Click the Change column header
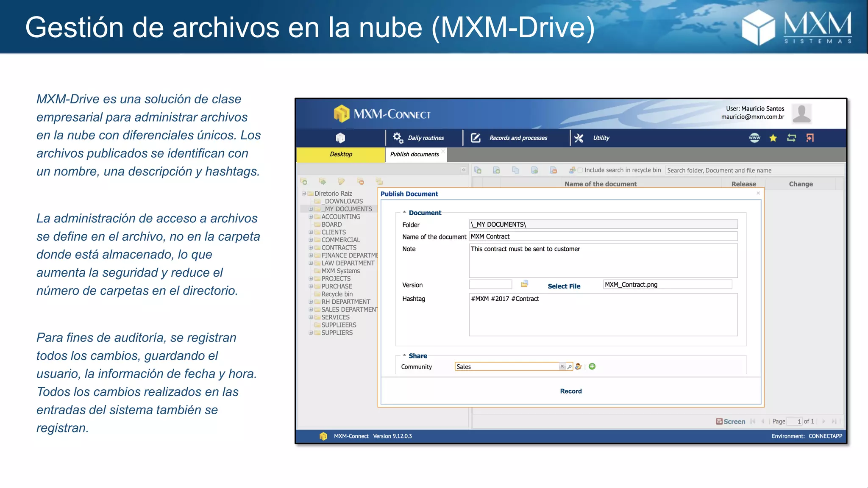Image resolution: width=868 pixels, height=488 pixels. [801, 184]
